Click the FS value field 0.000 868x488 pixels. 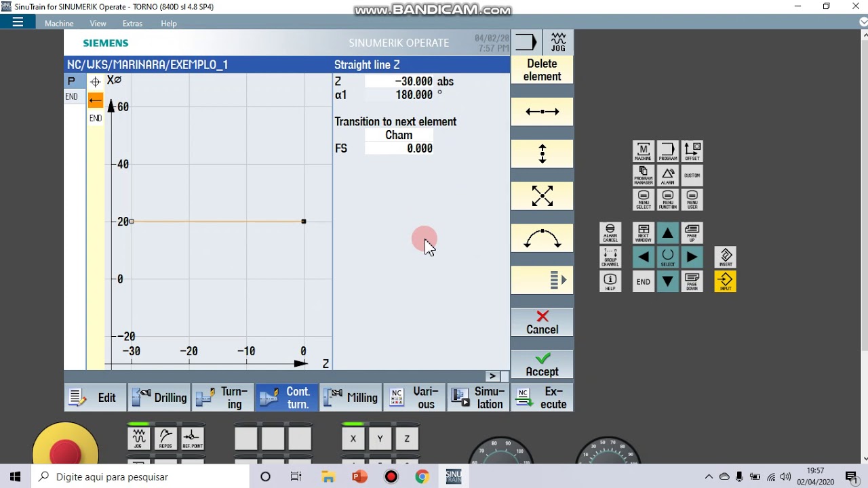(399, 148)
